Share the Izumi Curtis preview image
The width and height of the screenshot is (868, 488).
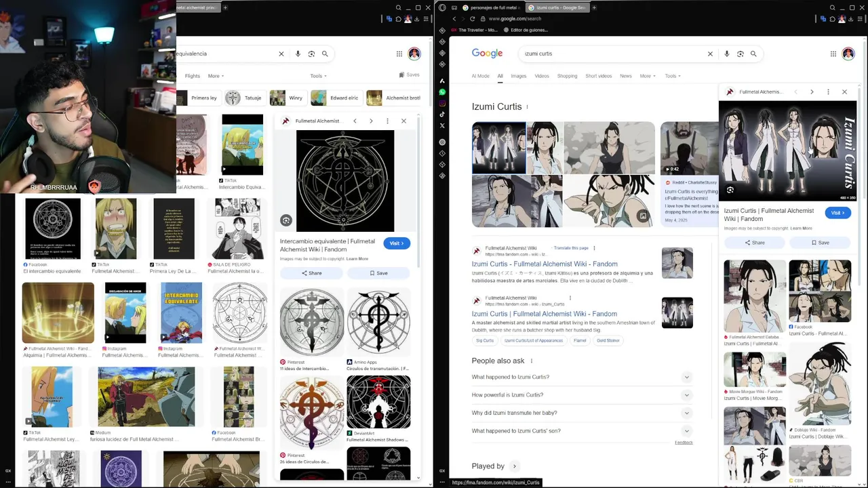(x=754, y=243)
